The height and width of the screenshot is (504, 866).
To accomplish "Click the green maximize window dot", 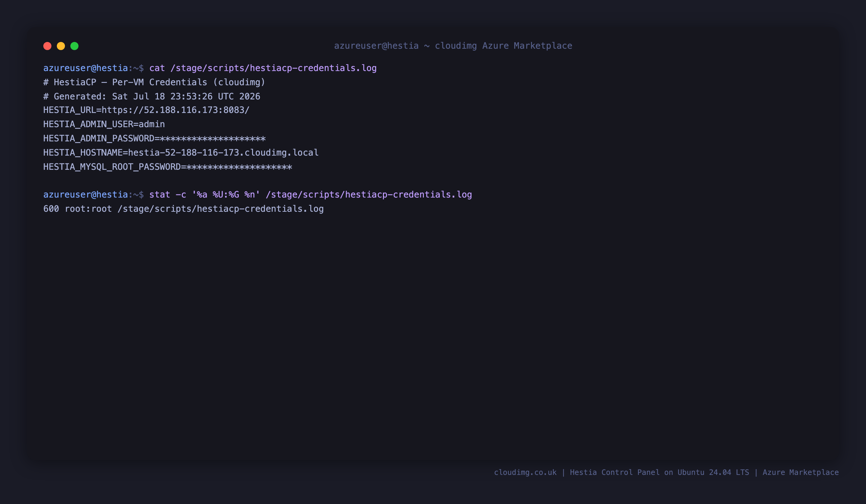I will pos(74,46).
